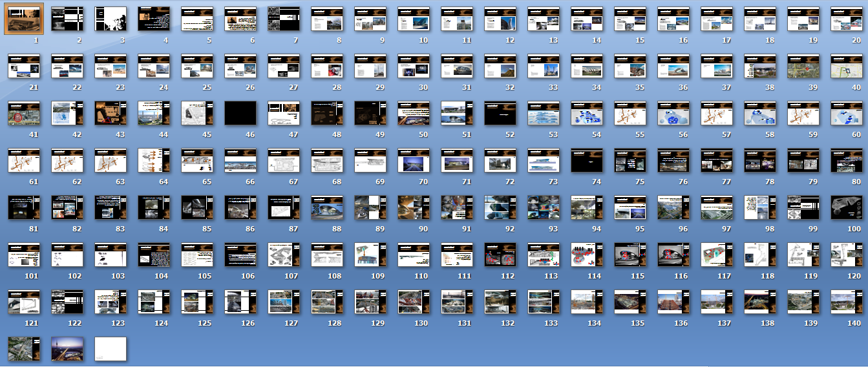868x367 pixels.
Task: Select slide 121 thumbnail
Action: point(24,302)
